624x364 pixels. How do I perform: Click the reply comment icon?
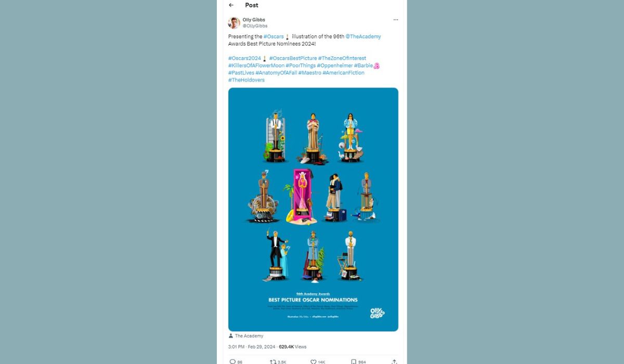(x=232, y=361)
